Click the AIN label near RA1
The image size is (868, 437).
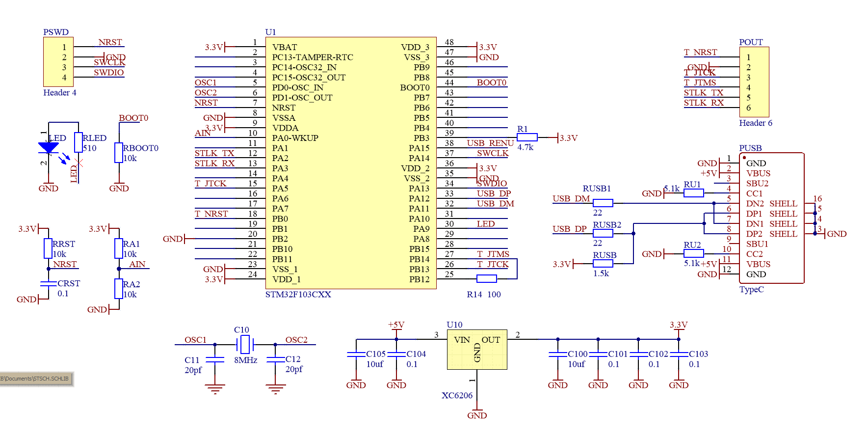point(137,264)
